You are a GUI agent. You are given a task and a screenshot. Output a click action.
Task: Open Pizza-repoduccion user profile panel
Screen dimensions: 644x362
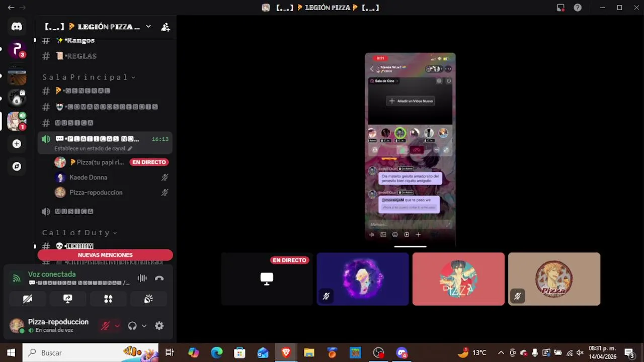49,326
